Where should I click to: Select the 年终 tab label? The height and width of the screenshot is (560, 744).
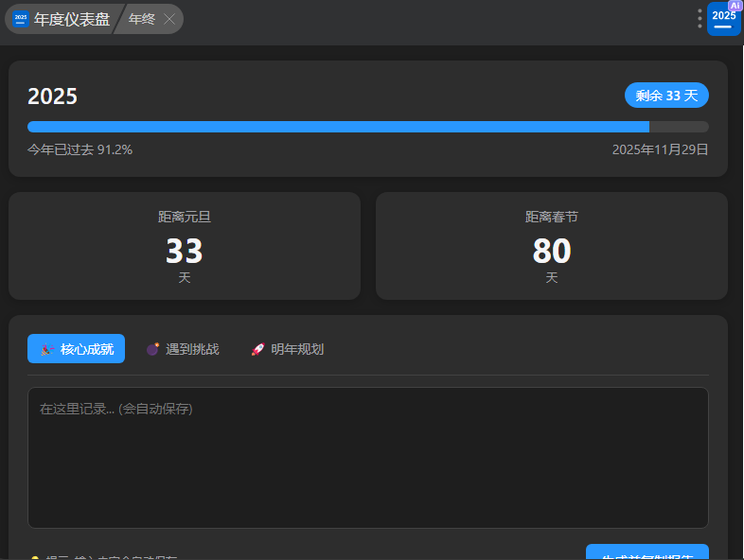pos(142,19)
